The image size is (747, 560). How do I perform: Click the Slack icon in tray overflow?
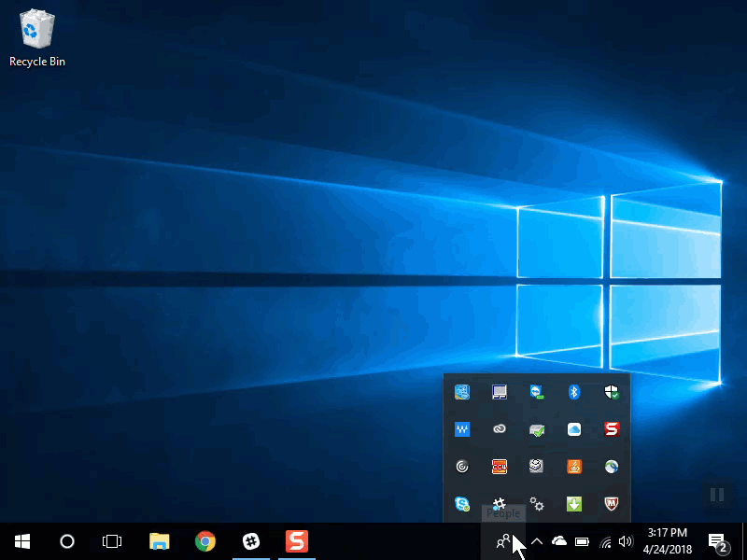pos(500,502)
